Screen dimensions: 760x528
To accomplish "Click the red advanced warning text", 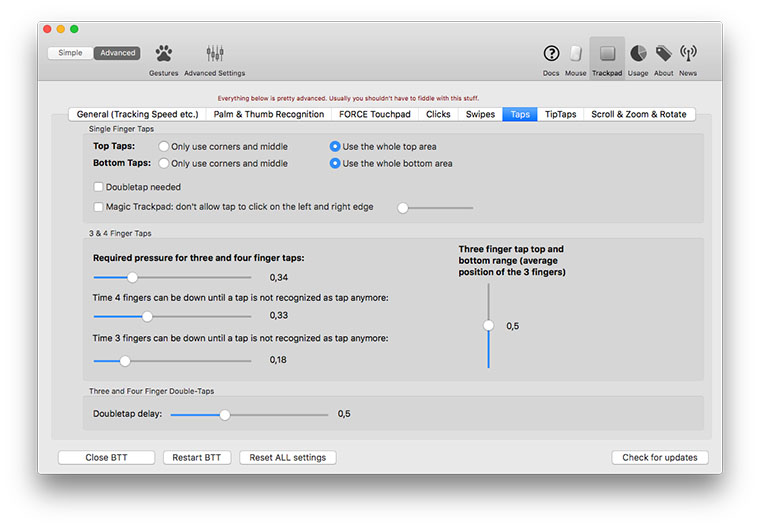I will tap(348, 98).
